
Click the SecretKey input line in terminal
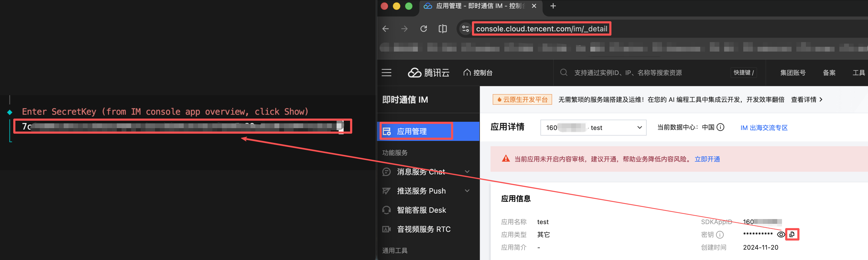coord(182,126)
